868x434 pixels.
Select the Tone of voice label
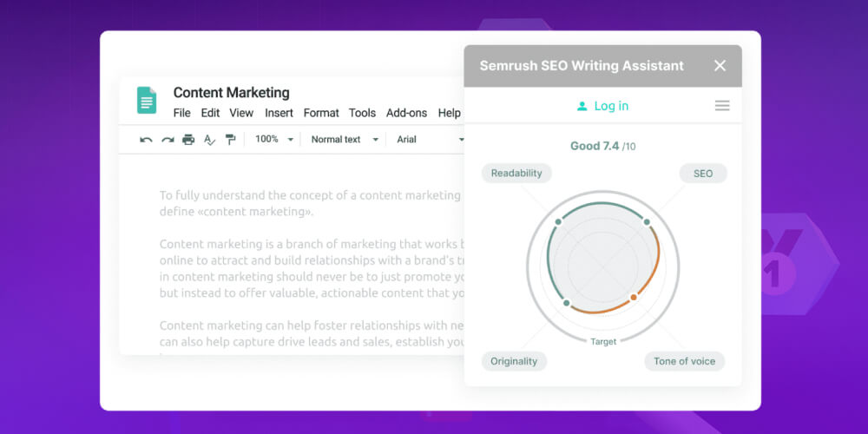click(684, 361)
